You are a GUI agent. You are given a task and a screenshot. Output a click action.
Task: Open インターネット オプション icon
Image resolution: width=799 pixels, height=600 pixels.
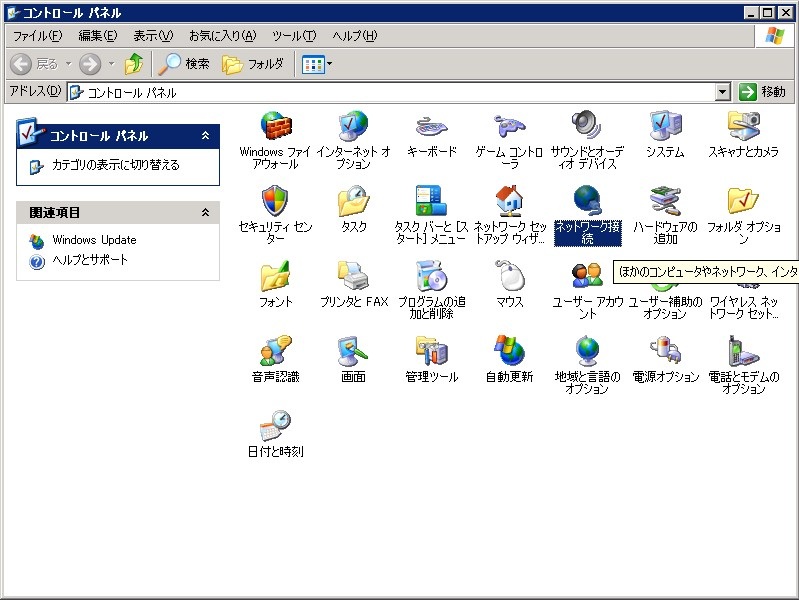point(353,125)
